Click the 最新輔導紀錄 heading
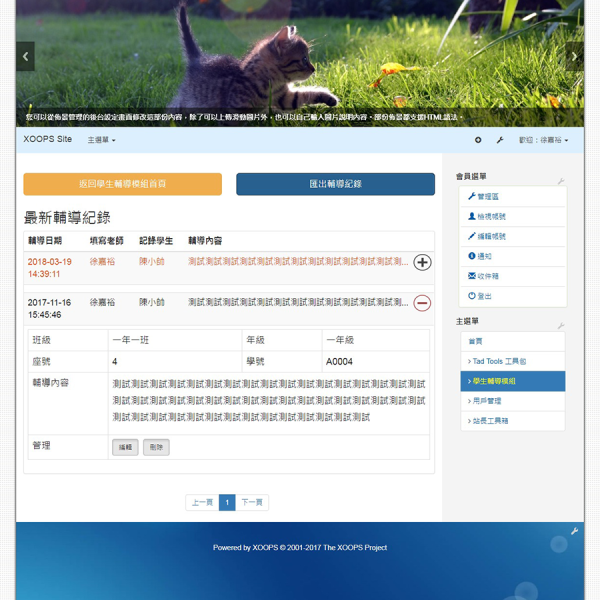 (x=67, y=218)
